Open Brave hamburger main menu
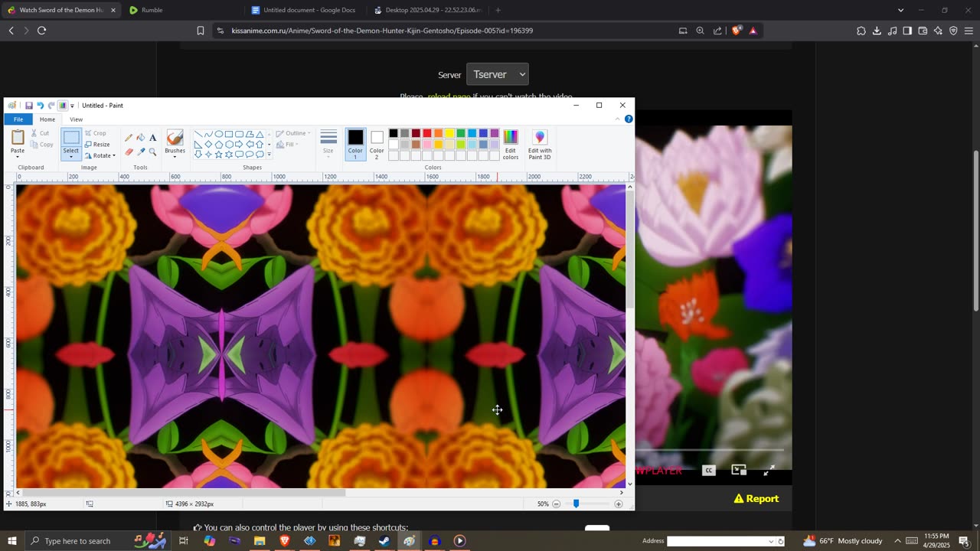This screenshot has width=980, height=551. point(969,31)
